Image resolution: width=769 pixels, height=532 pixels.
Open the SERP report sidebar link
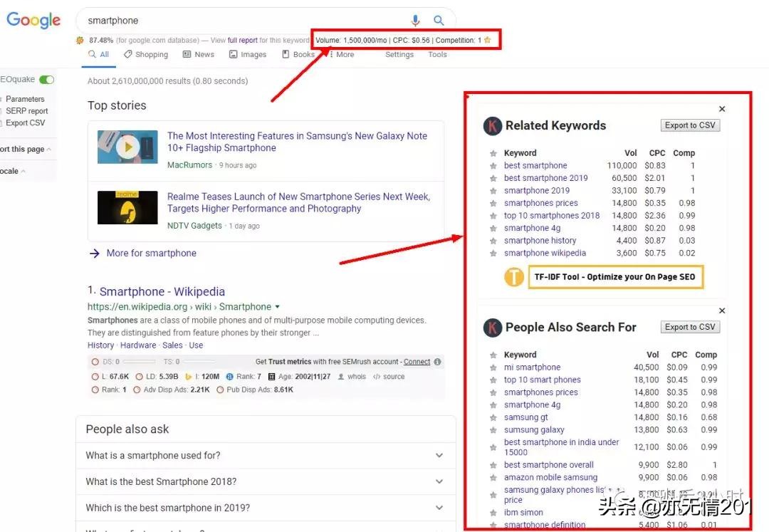(27, 111)
